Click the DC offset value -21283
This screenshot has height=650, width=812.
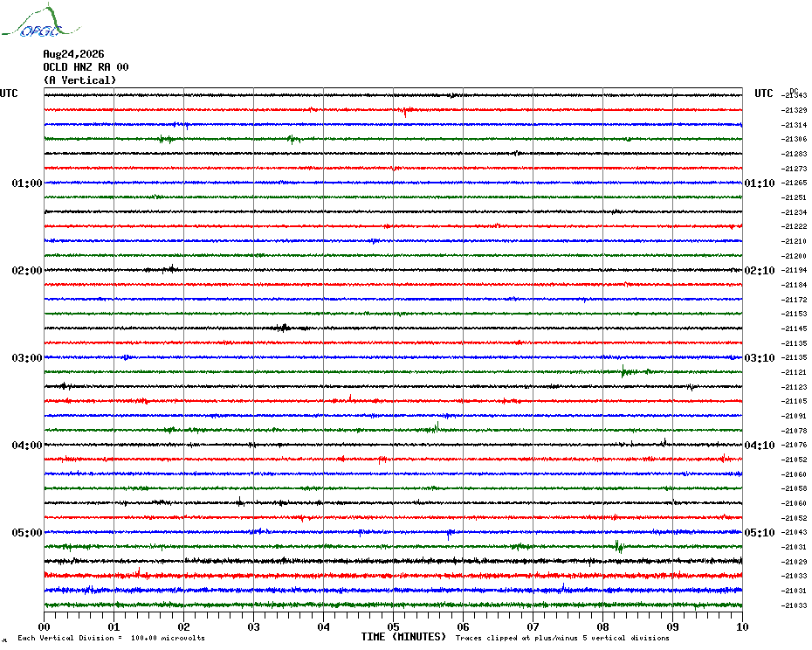click(x=795, y=154)
